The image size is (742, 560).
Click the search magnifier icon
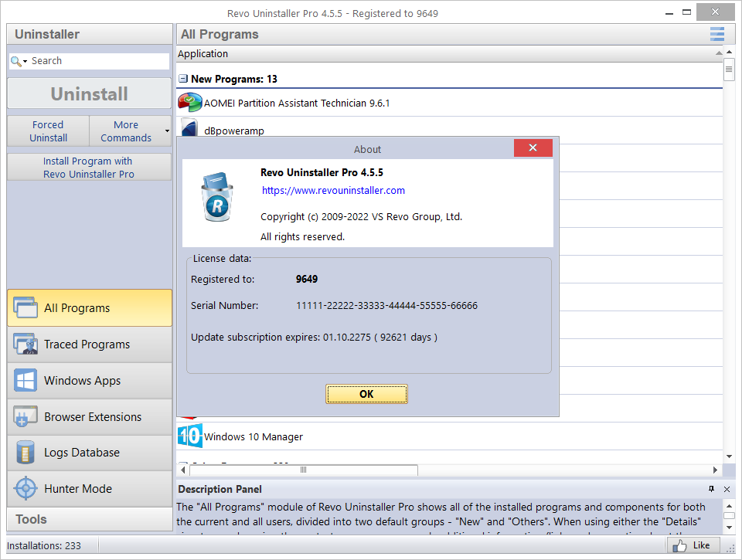pos(15,61)
